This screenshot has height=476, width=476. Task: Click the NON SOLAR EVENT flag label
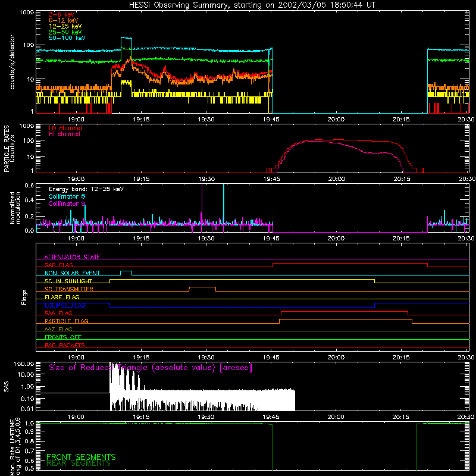pyautogui.click(x=72, y=273)
